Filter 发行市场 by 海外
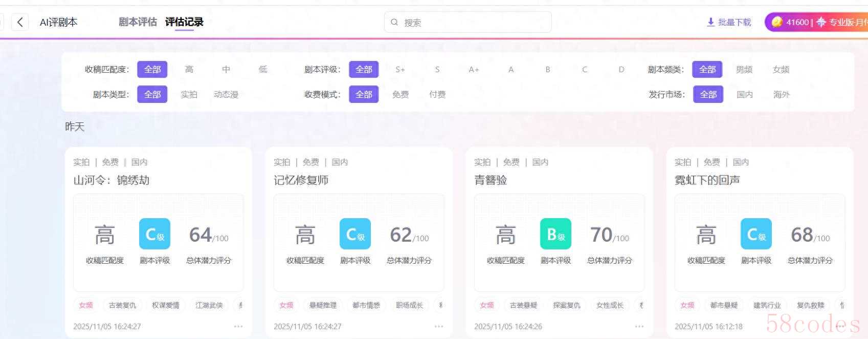The height and width of the screenshot is (339, 868). click(781, 94)
